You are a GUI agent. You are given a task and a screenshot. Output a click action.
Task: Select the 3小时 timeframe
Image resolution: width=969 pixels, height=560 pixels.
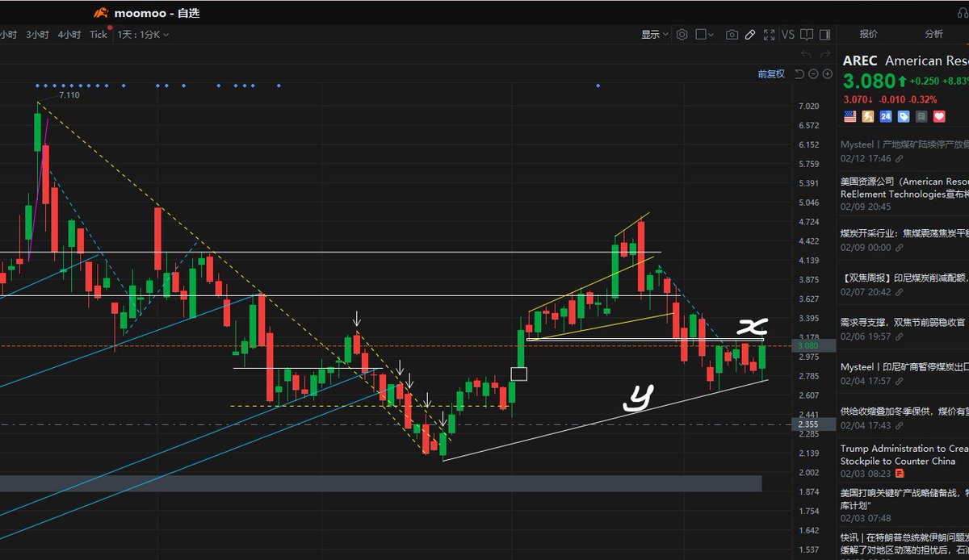click(37, 35)
